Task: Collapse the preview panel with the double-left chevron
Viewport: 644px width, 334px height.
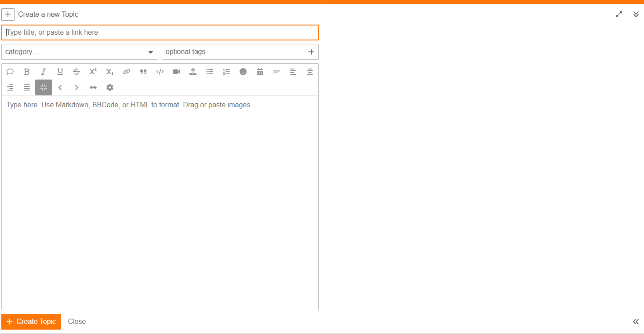Action: 636,322
